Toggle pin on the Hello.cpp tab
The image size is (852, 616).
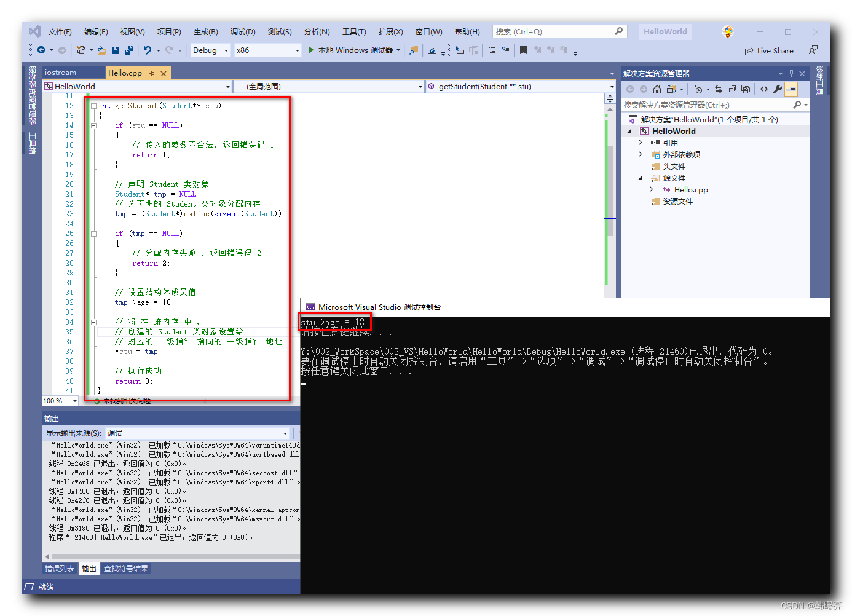pyautogui.click(x=152, y=73)
